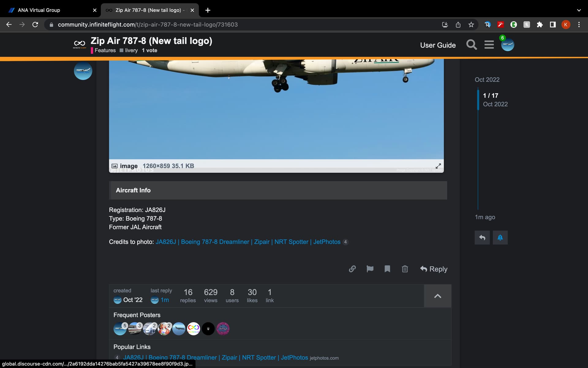The width and height of the screenshot is (588, 368).
Task: Open a new browser tab
Action: click(208, 10)
